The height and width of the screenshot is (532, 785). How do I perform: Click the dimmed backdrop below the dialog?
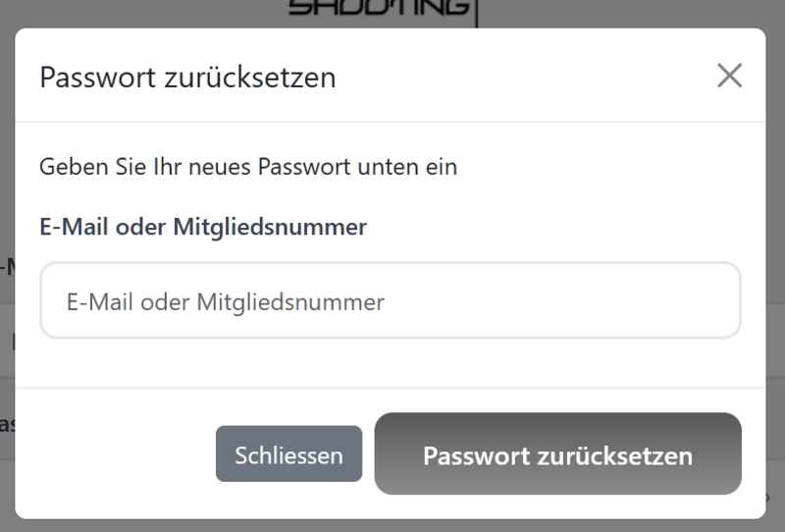point(392,525)
